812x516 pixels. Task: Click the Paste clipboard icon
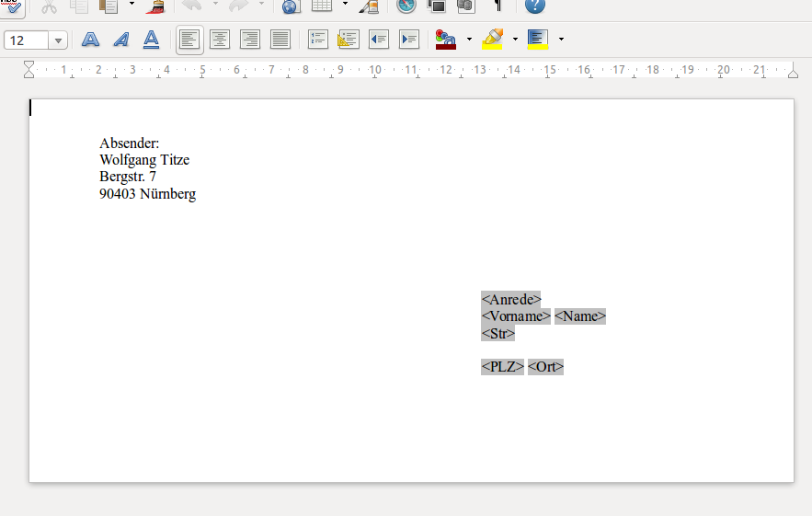[x=109, y=6]
